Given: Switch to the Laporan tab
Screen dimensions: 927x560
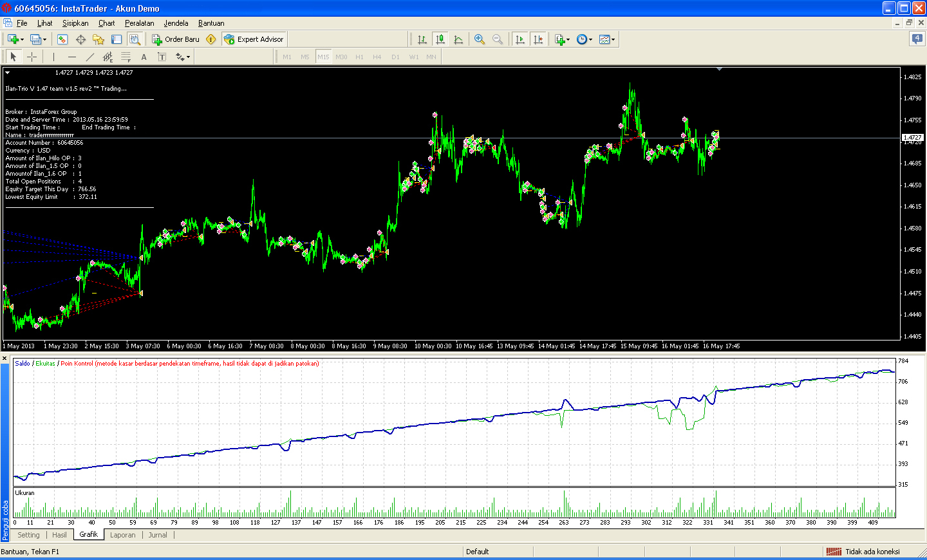Looking at the screenshot, I should (x=123, y=535).
